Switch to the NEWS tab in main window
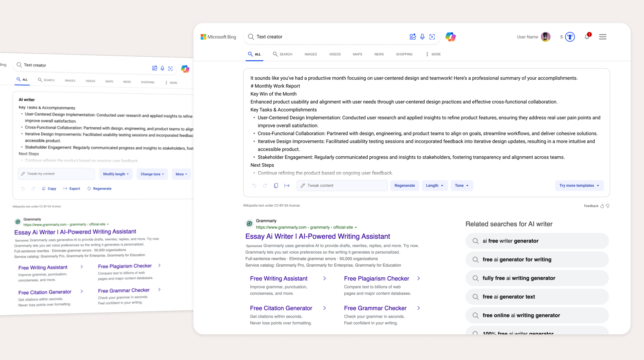Viewport: 644px width, 360px height. [x=379, y=54]
